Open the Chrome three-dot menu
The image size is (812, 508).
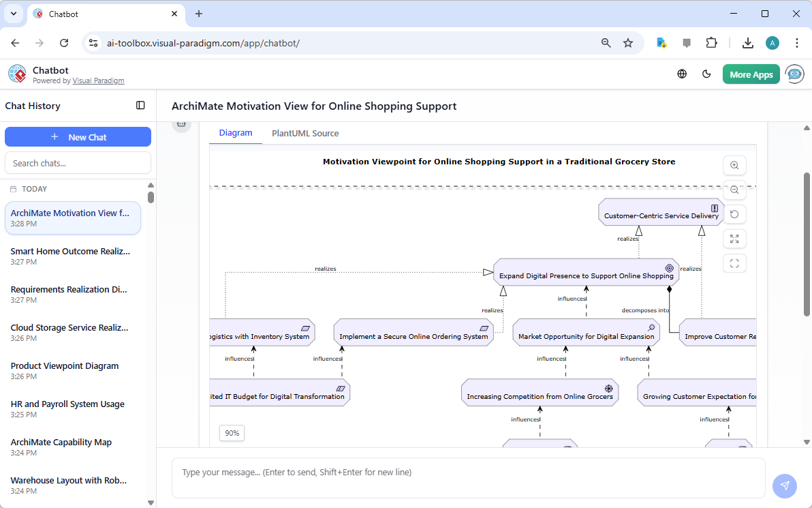(797, 42)
